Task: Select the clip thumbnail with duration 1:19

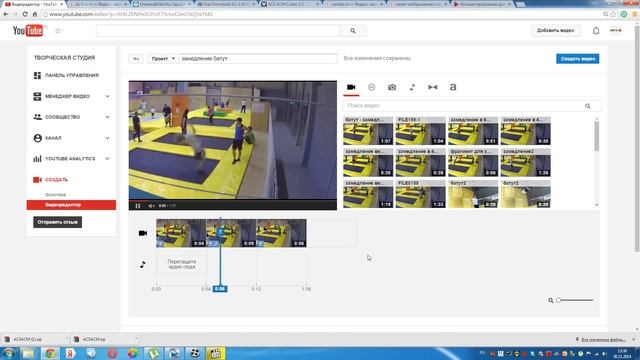Action: (368, 194)
